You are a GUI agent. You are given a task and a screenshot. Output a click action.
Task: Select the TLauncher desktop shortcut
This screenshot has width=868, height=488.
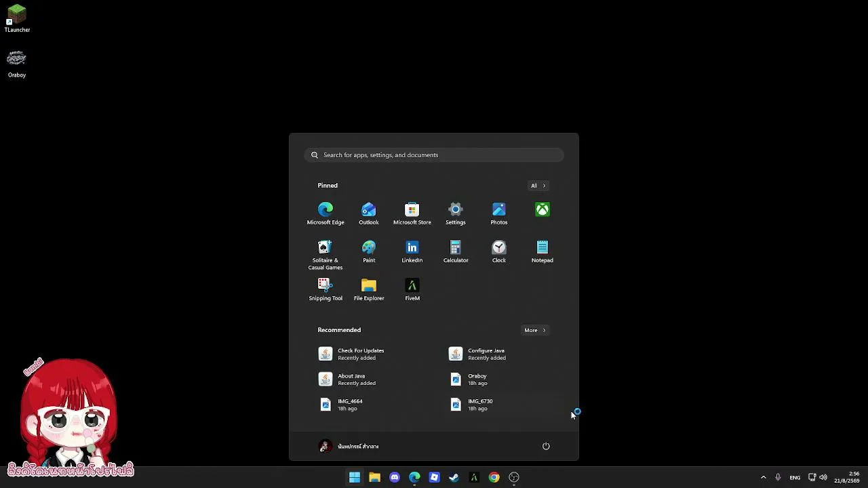point(17,19)
